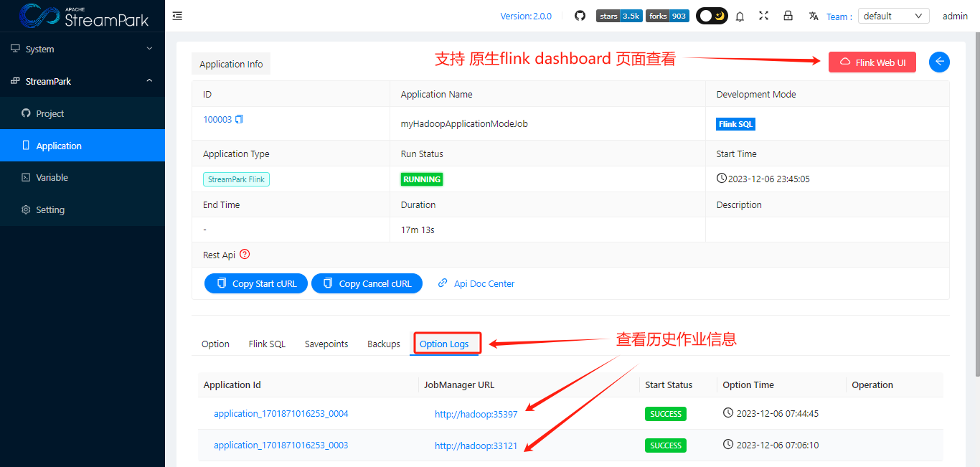
Task: Open the GitHub repository icon in header
Action: click(580, 15)
